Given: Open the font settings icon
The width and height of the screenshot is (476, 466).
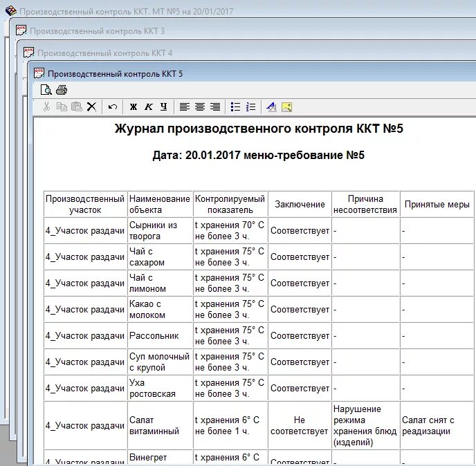Looking at the screenshot, I should [x=271, y=106].
